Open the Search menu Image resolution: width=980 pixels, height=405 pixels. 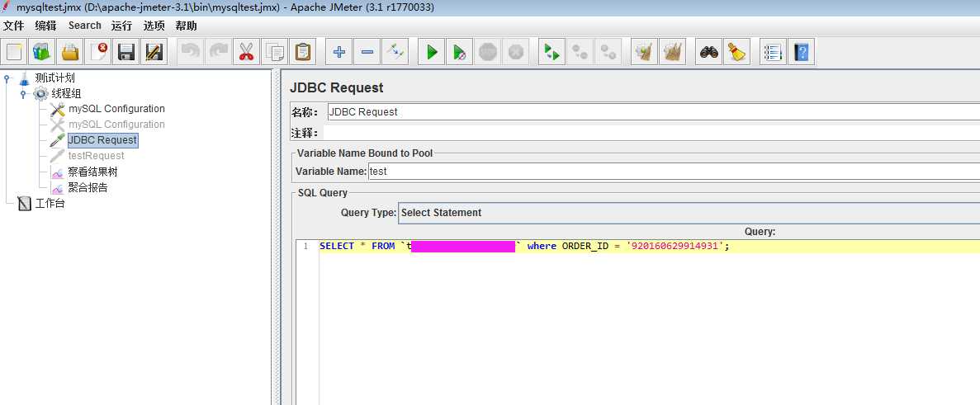coord(85,26)
